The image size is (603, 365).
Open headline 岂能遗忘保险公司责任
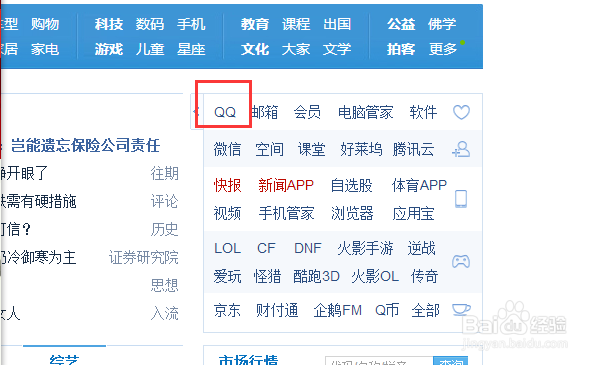[85, 146]
